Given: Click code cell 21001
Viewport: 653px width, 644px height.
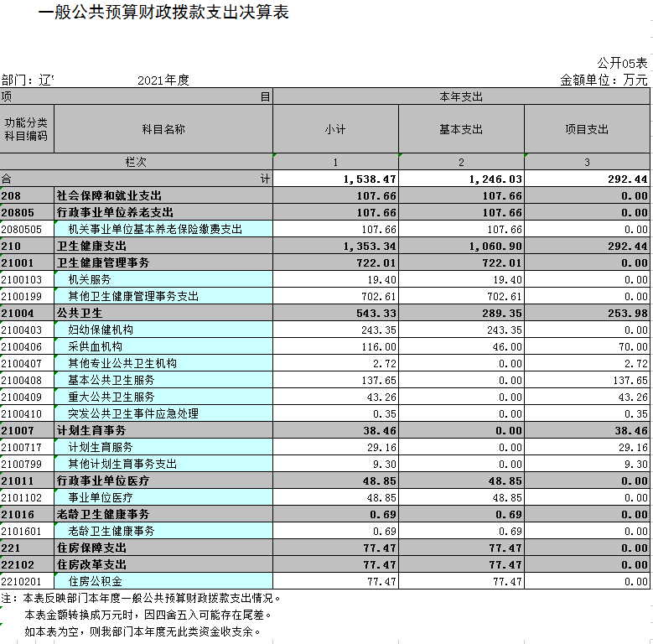Looking at the screenshot, I should (27, 262).
